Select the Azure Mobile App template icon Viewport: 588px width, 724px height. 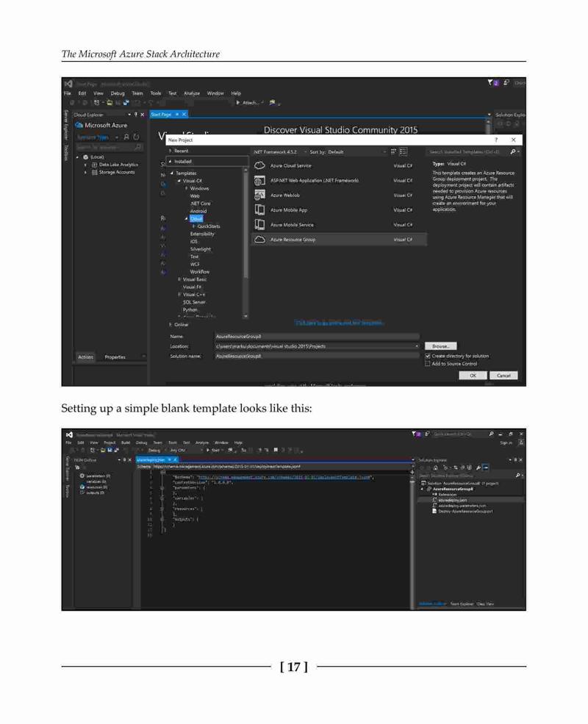(x=260, y=210)
